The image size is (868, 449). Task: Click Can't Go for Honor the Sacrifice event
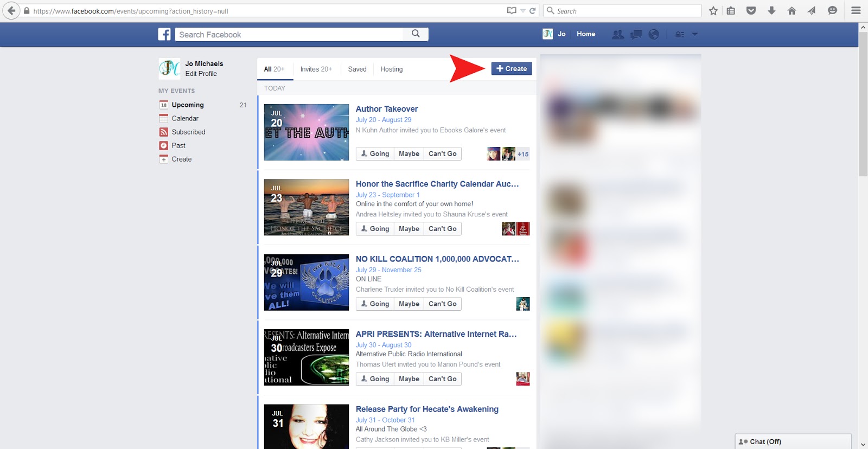[443, 229]
